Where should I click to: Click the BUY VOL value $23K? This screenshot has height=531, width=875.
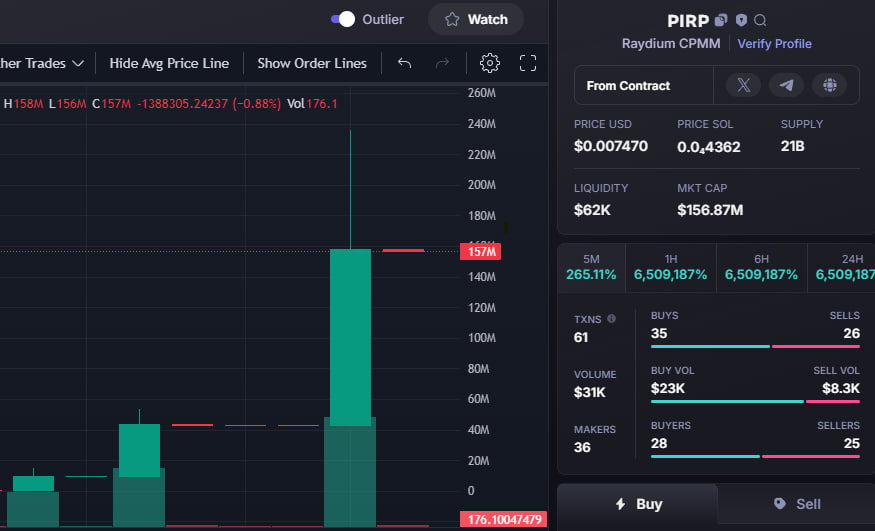667,388
